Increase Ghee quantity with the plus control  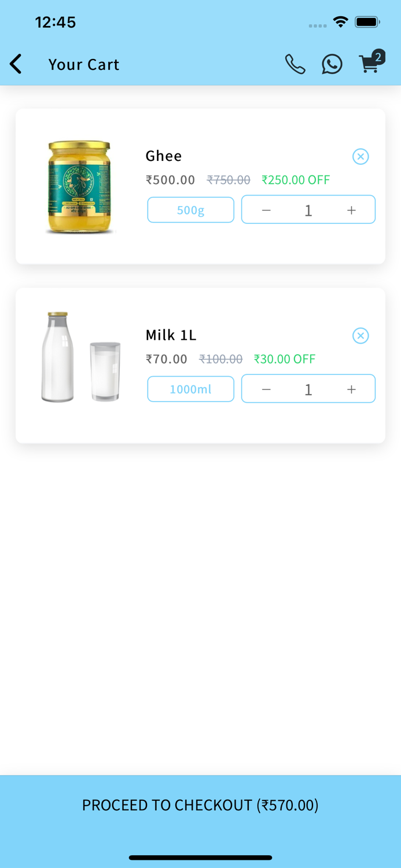click(351, 209)
